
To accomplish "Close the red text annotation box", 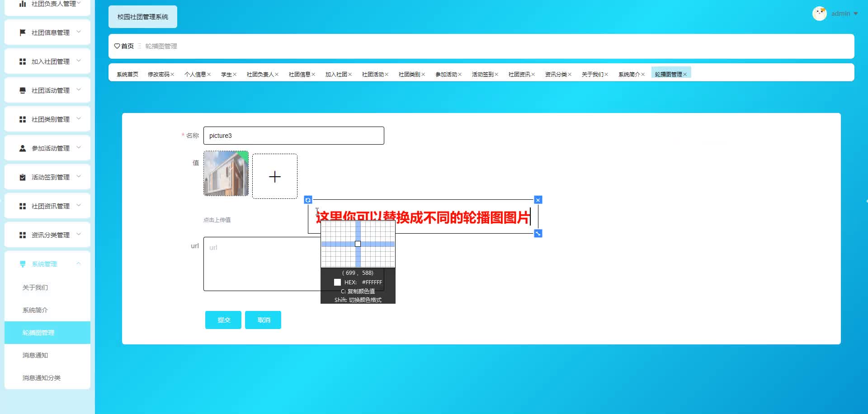I will click(538, 200).
